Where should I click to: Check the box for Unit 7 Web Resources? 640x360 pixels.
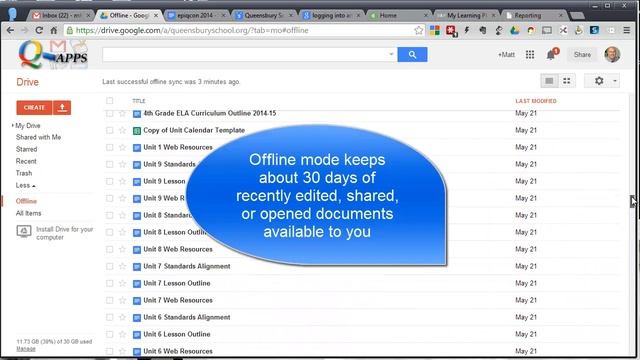pyautogui.click(x=109, y=300)
